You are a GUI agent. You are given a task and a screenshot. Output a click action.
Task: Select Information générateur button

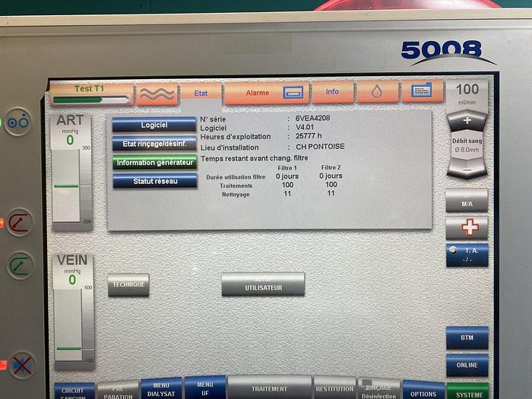[155, 163]
